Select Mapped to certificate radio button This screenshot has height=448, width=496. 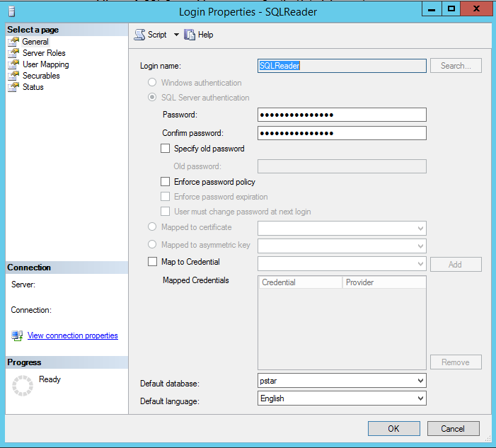point(152,227)
